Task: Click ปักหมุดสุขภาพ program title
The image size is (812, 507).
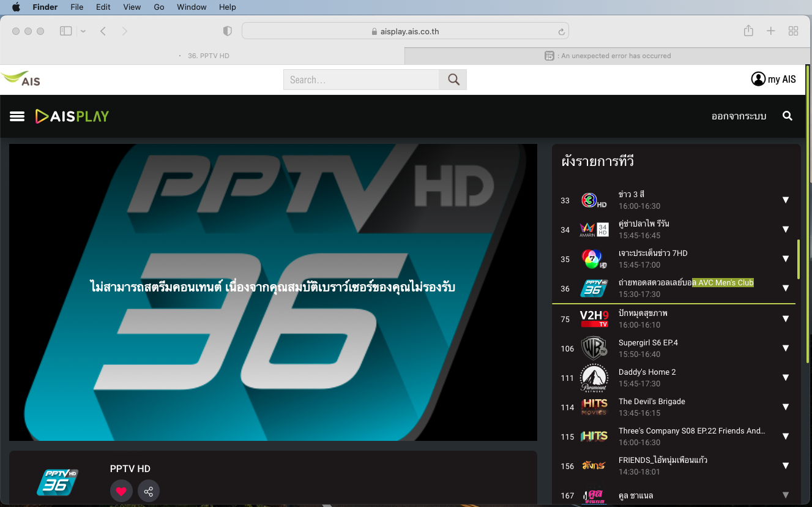Action: [x=643, y=313]
